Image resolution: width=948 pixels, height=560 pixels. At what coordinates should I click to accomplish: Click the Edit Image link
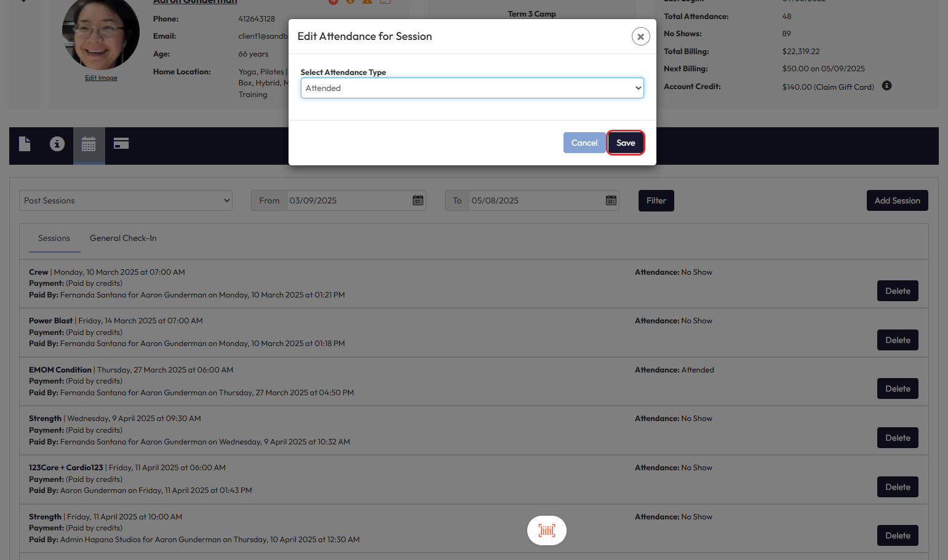[101, 78]
